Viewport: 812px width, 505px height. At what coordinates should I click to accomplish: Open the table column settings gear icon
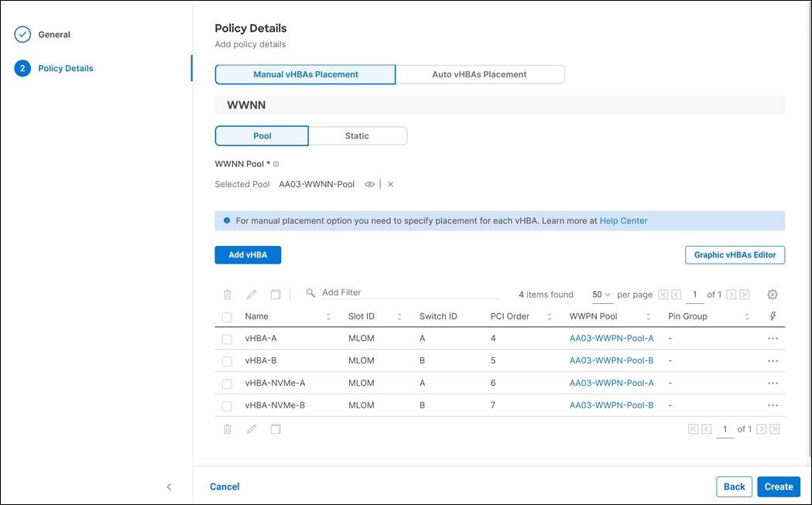point(772,294)
